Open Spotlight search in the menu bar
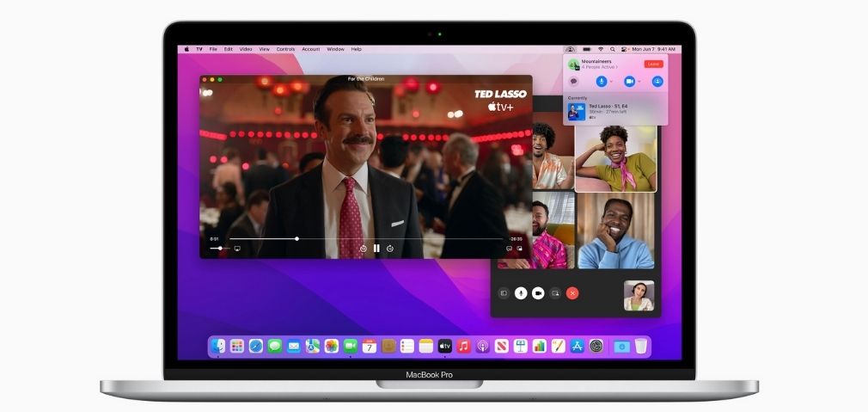 (614, 49)
